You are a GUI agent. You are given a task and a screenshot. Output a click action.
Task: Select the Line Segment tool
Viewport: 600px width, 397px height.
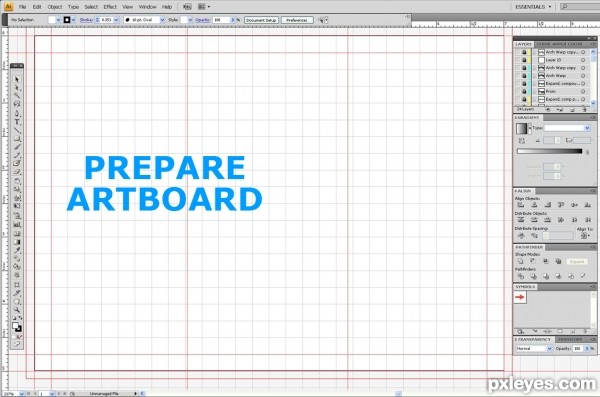pos(16,130)
